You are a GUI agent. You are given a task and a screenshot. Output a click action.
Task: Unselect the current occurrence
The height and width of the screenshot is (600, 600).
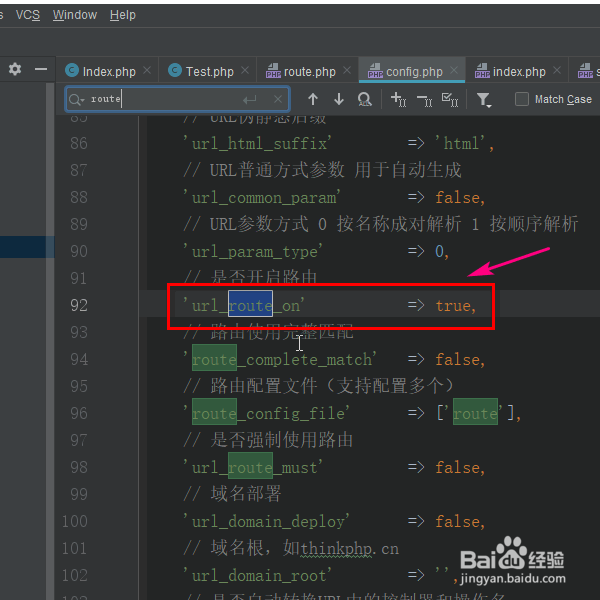(424, 100)
